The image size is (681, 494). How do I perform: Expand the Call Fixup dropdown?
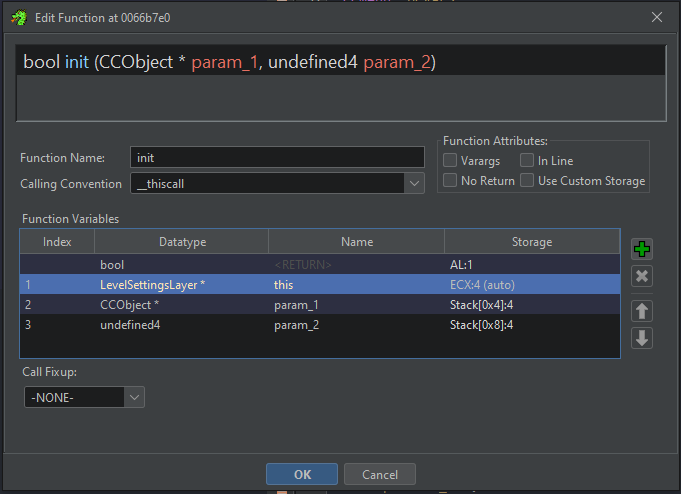pyautogui.click(x=134, y=397)
